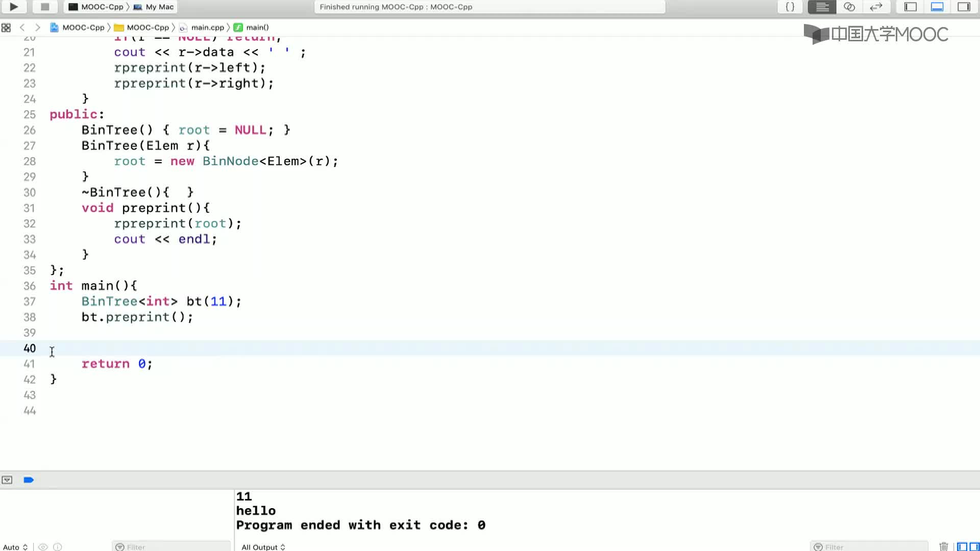The height and width of the screenshot is (551, 980).
Task: Click 'cout << endl;' line
Action: coord(165,239)
